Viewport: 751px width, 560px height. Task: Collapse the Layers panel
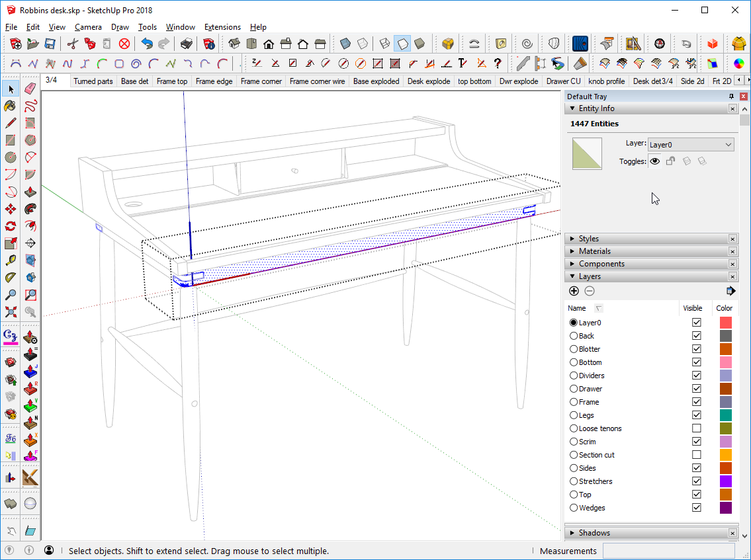click(572, 276)
